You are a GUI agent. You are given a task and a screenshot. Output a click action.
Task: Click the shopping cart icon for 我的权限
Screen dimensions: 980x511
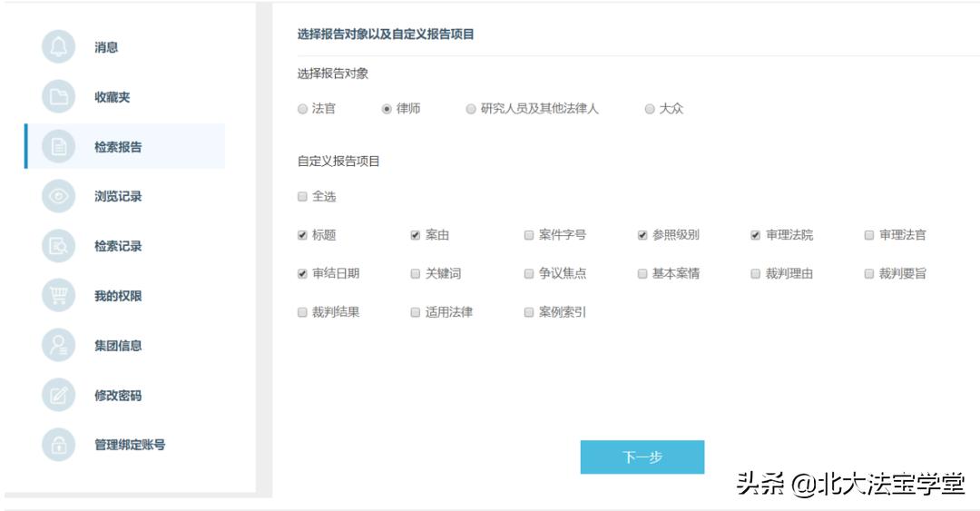pos(58,295)
